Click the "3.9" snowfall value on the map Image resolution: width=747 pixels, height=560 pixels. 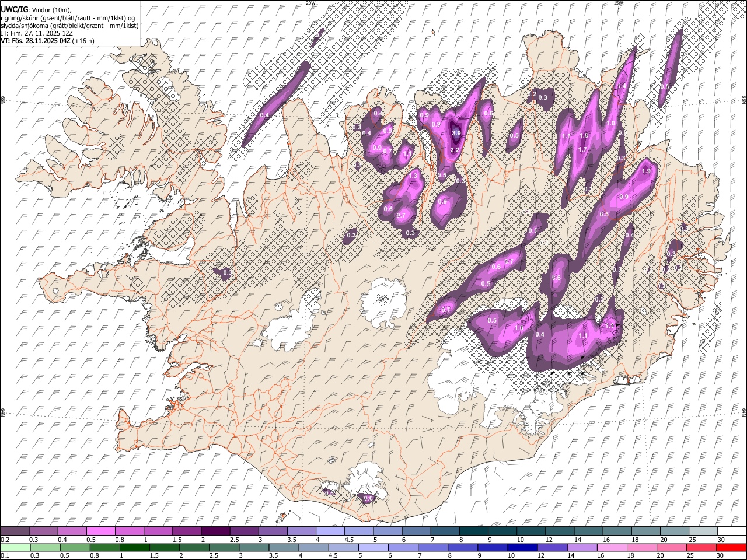pos(456,133)
